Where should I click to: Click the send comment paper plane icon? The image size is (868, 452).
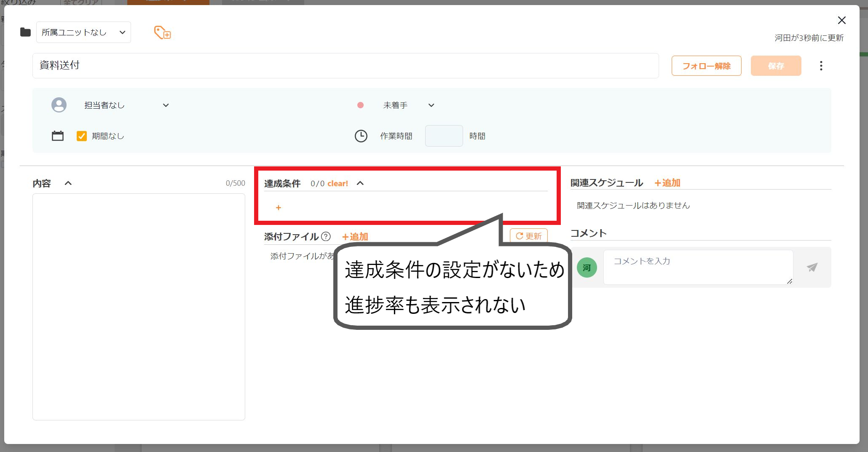tap(812, 267)
